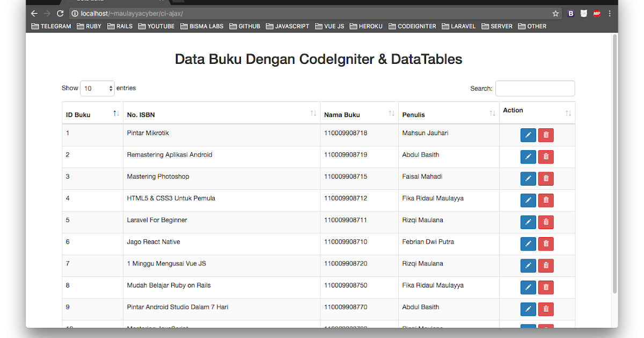
Task: Edit the Laravel For Beginner entry
Action: click(x=528, y=222)
